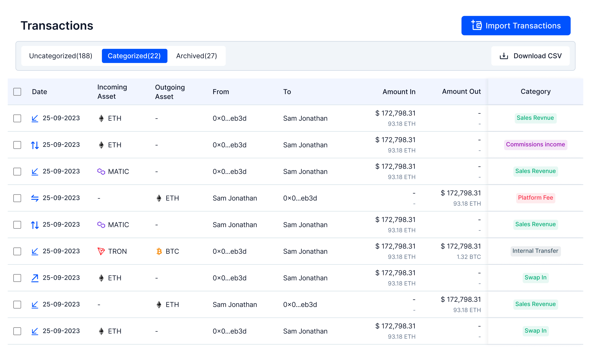Click the wallet icon in Import Transactions button
This screenshot has width=591, height=364.
pos(476,25)
